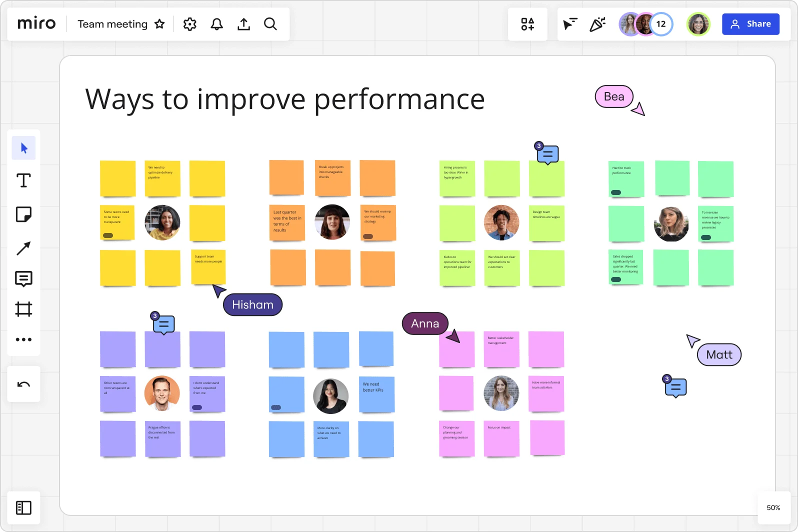Click the man's photo in green notes group
This screenshot has height=532, width=798.
point(501,222)
